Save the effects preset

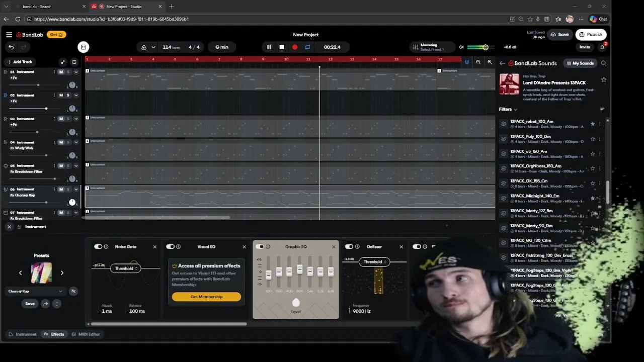click(x=30, y=304)
